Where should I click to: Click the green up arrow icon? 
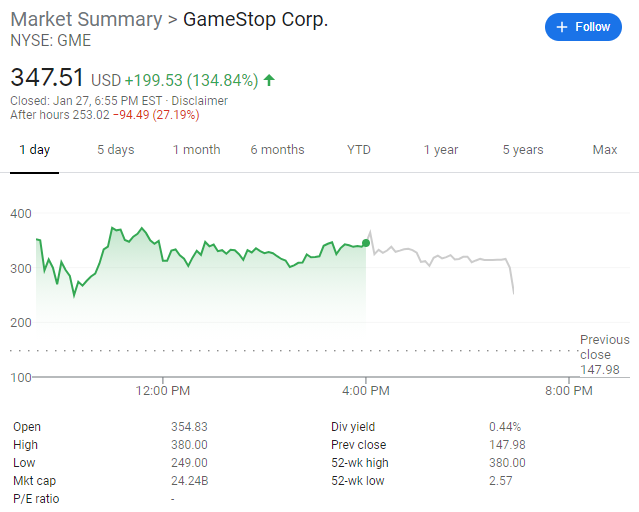pyautogui.click(x=270, y=80)
